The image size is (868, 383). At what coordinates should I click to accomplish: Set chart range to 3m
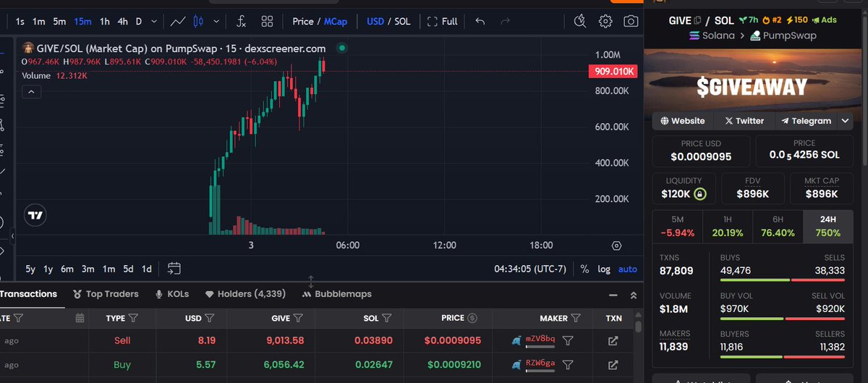coord(88,269)
